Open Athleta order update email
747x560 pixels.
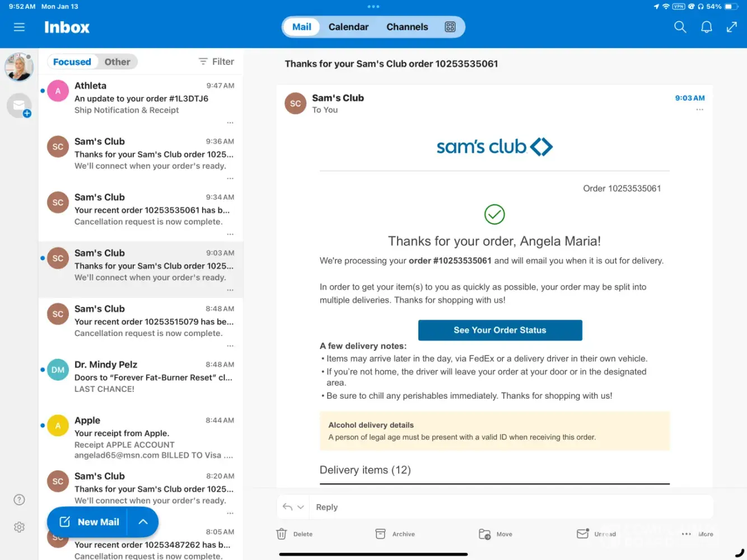click(x=141, y=102)
